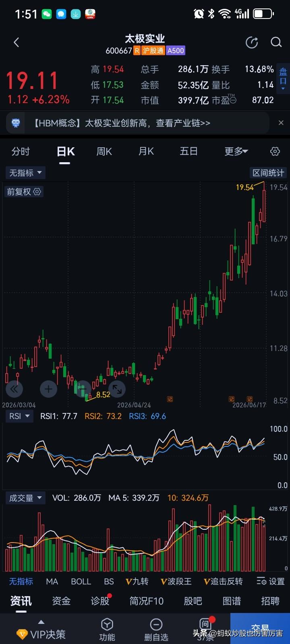
Task: Dismiss the HBM概念 news banner
Action: point(281,123)
